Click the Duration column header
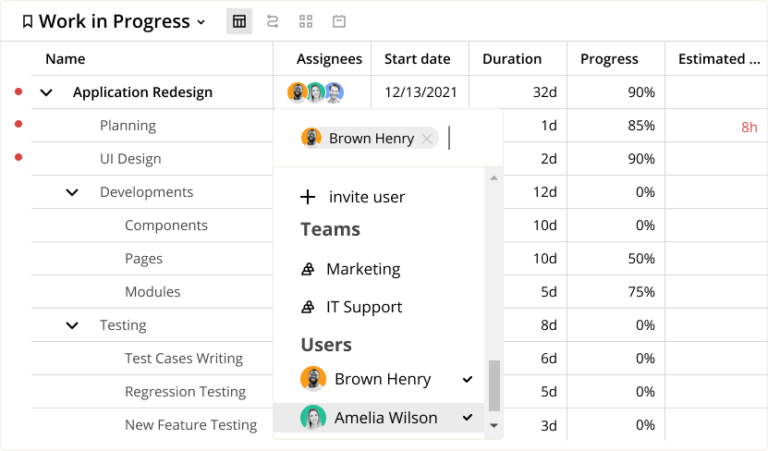This screenshot has height=451, width=768. point(512,59)
